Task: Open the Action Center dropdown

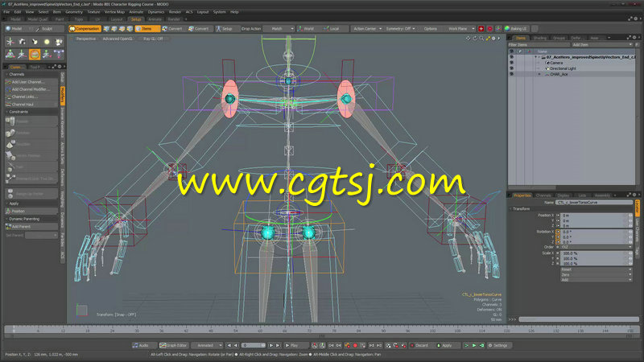Action: [367, 29]
